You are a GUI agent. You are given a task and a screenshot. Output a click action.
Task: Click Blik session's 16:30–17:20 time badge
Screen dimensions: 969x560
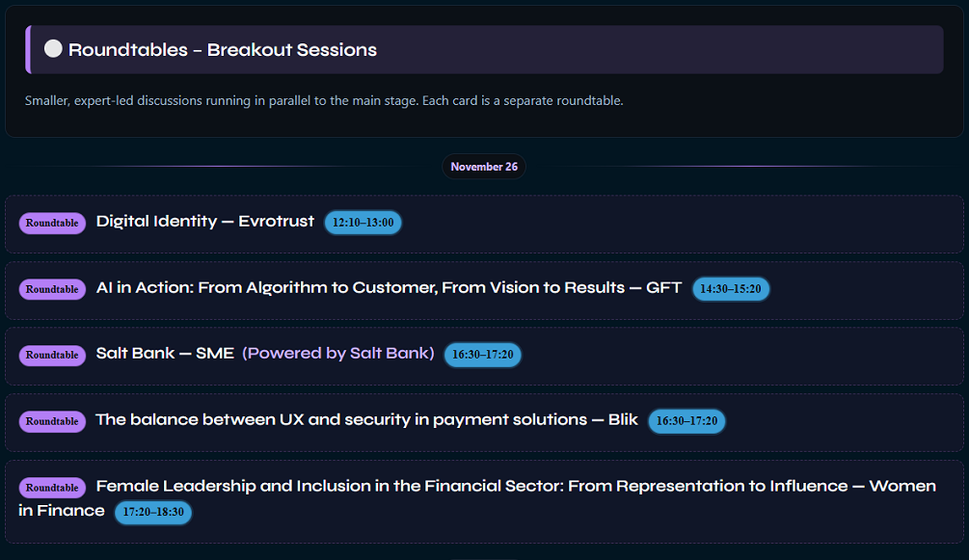(x=686, y=421)
